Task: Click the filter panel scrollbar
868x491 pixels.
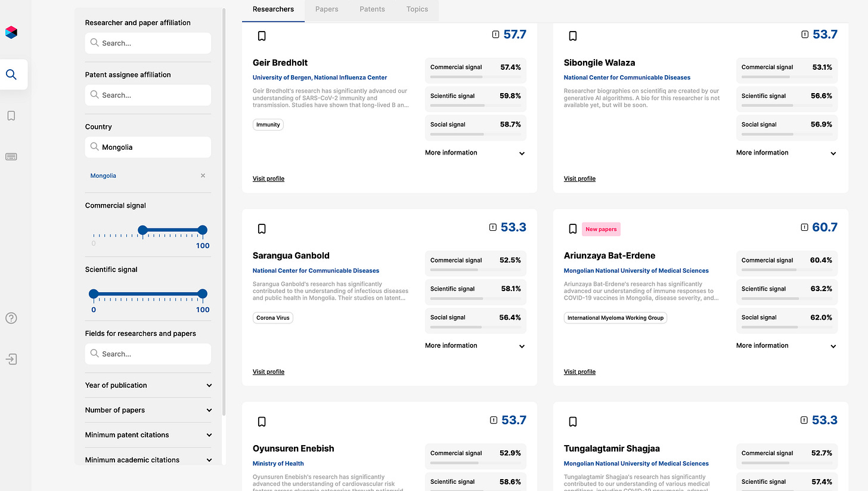Action: (224, 212)
